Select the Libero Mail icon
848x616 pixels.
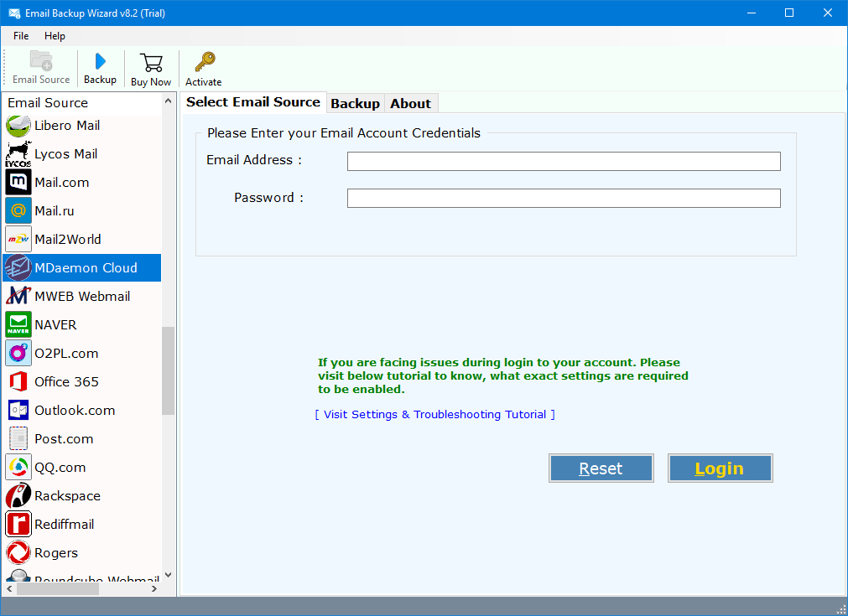coord(18,126)
